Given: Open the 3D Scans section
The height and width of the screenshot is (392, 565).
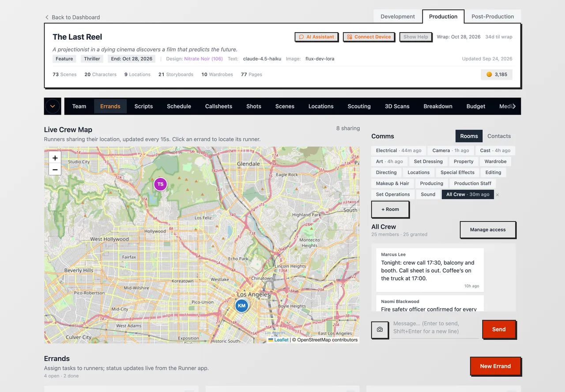Looking at the screenshot, I should pos(397,106).
